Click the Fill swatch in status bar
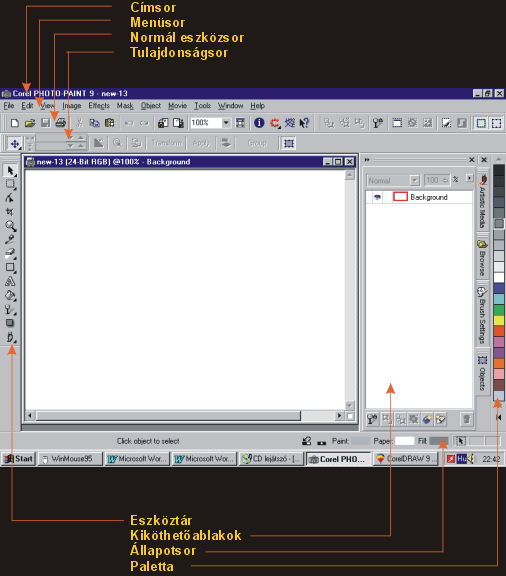506x576 pixels. click(x=439, y=441)
